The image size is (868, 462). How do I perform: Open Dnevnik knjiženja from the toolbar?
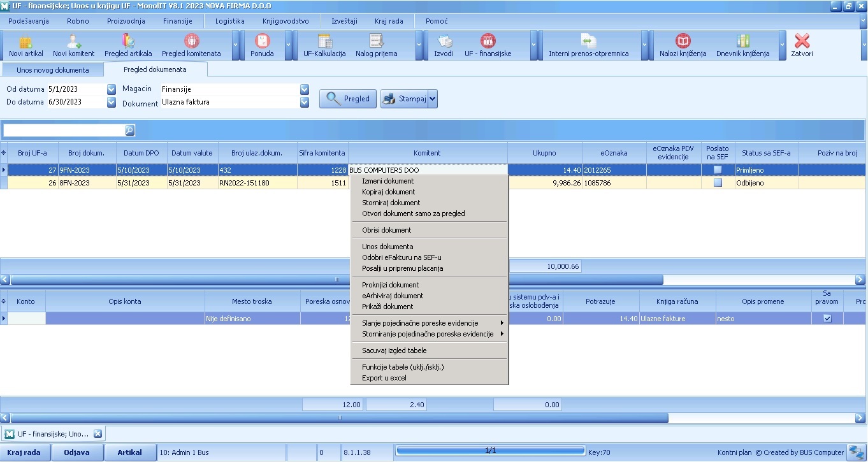pyautogui.click(x=743, y=46)
